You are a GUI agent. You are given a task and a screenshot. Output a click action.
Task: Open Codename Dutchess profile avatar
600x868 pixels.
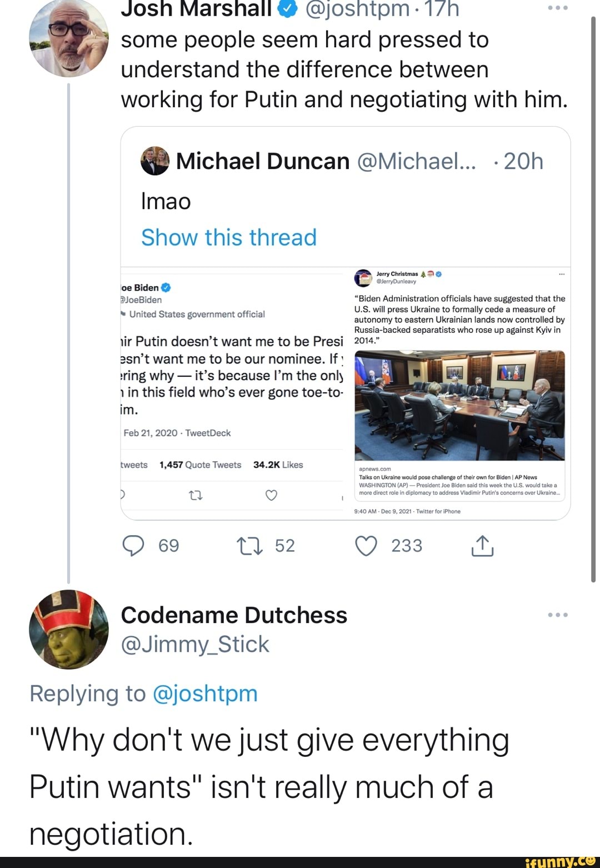(69, 629)
